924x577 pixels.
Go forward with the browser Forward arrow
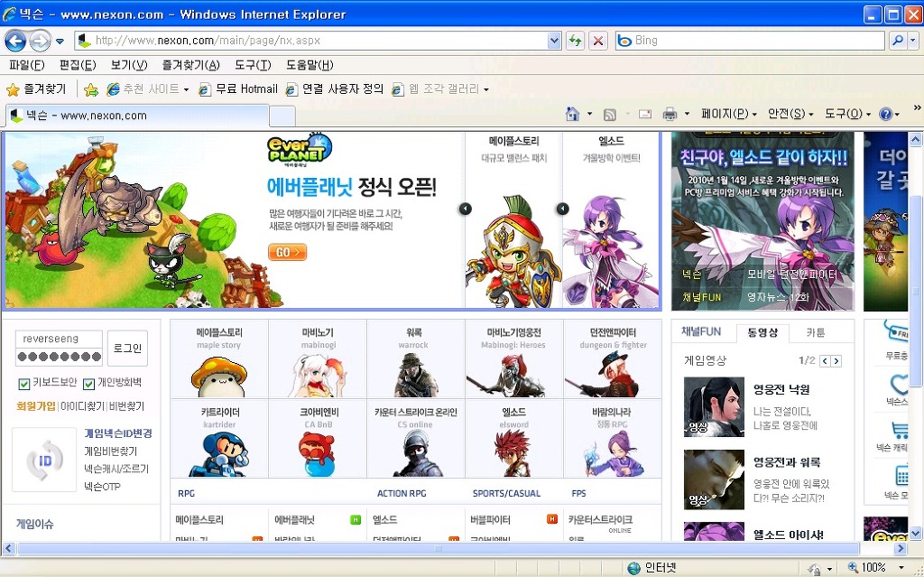pos(40,41)
